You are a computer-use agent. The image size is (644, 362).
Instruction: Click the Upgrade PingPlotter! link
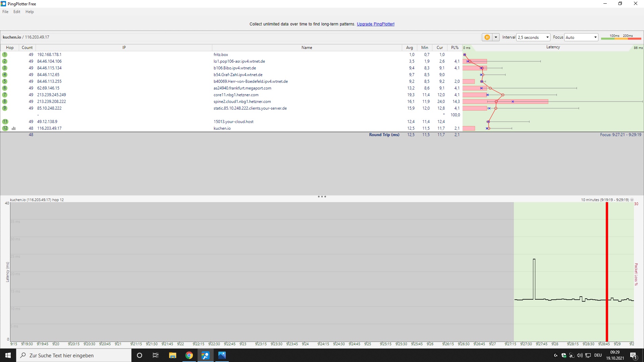[375, 24]
